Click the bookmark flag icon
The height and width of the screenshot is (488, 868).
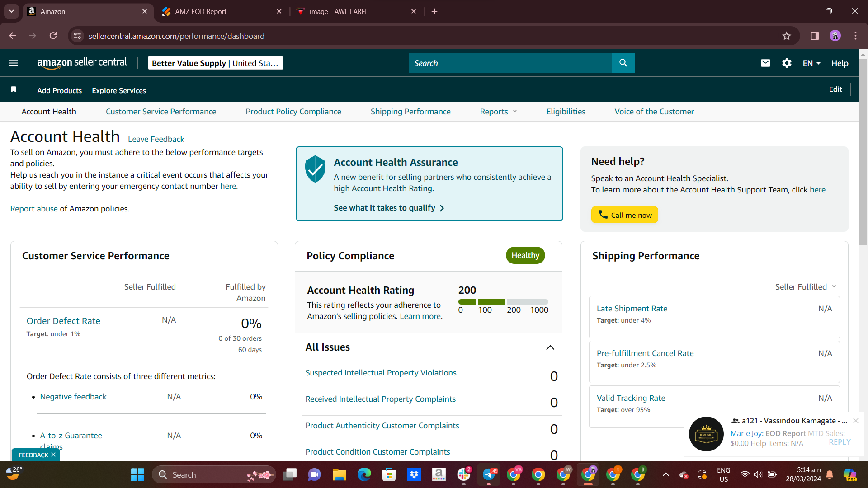[14, 89]
